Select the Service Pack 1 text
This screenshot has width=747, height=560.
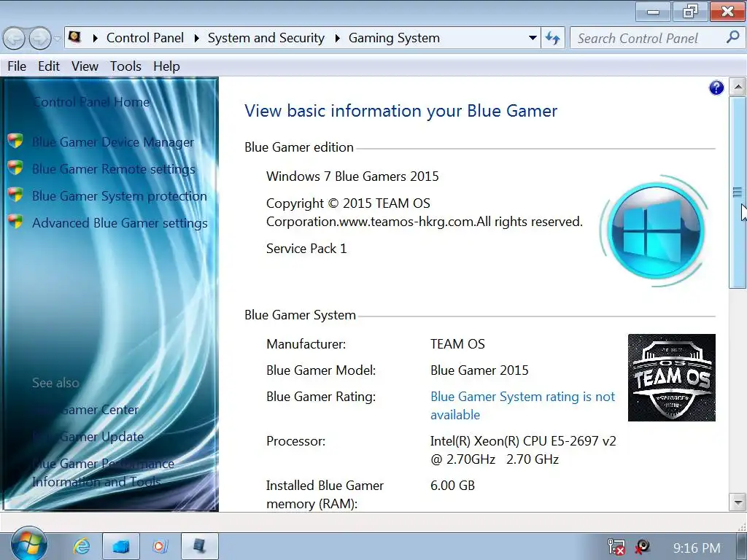click(x=306, y=249)
